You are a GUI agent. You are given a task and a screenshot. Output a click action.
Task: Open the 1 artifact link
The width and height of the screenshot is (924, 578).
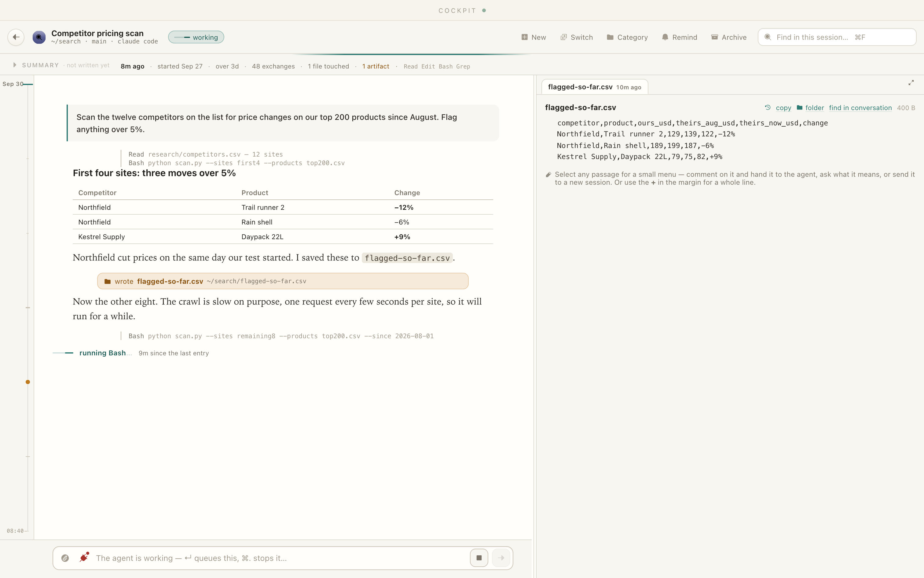[x=375, y=66]
